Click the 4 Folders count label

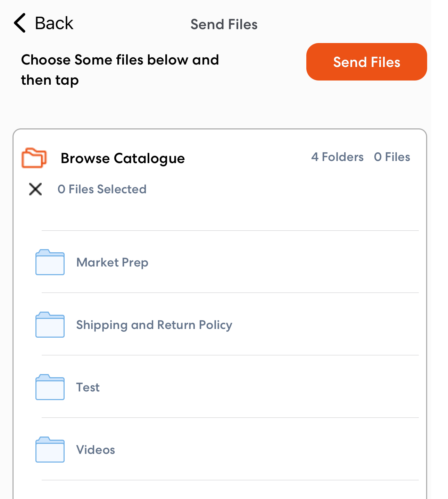click(337, 157)
